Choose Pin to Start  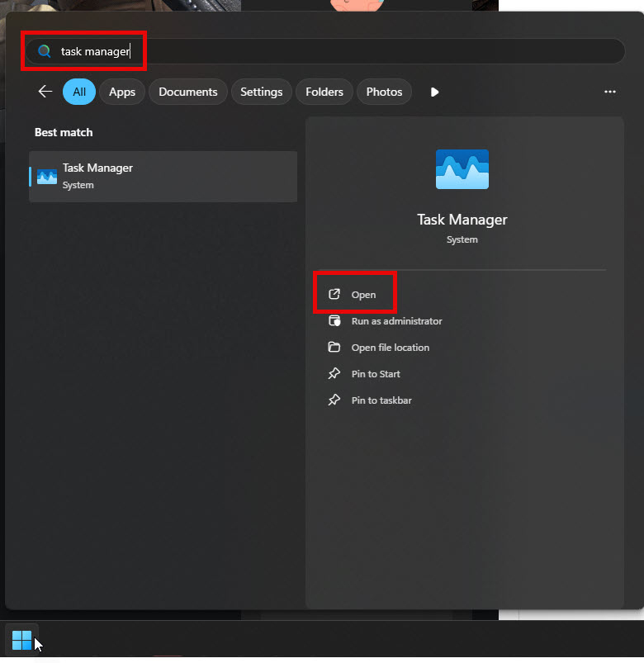point(376,374)
